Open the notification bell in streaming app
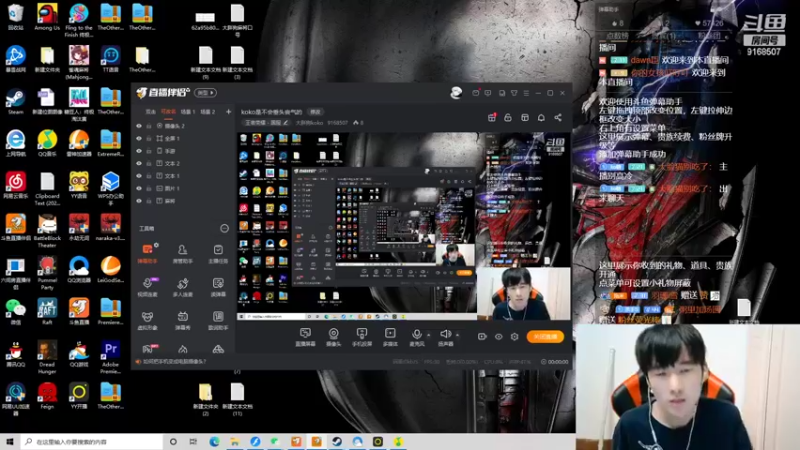The image size is (800, 450). tap(541, 117)
